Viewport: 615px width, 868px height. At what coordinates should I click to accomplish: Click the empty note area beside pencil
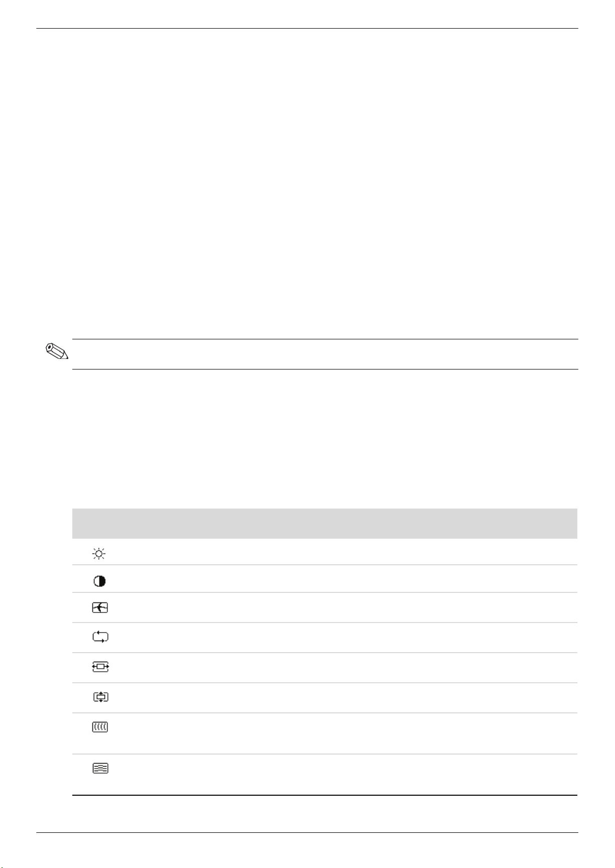pyautogui.click(x=325, y=354)
